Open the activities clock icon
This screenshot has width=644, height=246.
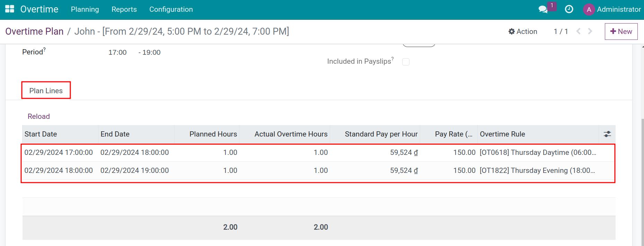[569, 9]
